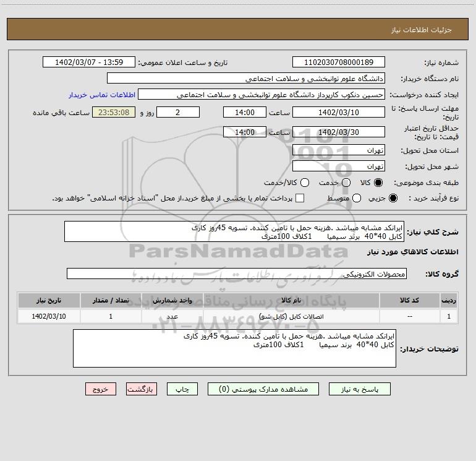Click the price validity date field 1402/03/30
Screen dimensions: 476x461
(x=338, y=132)
